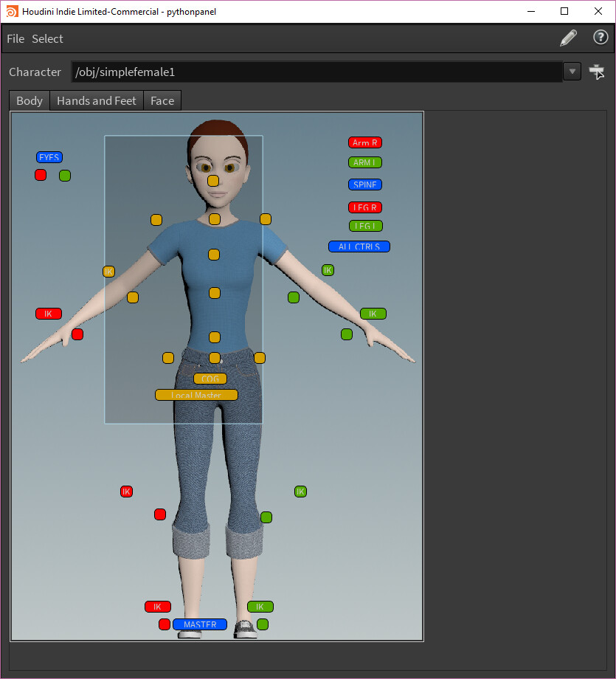Click the pin icon beside the Character field
The image size is (616, 679).
pyautogui.click(x=596, y=71)
